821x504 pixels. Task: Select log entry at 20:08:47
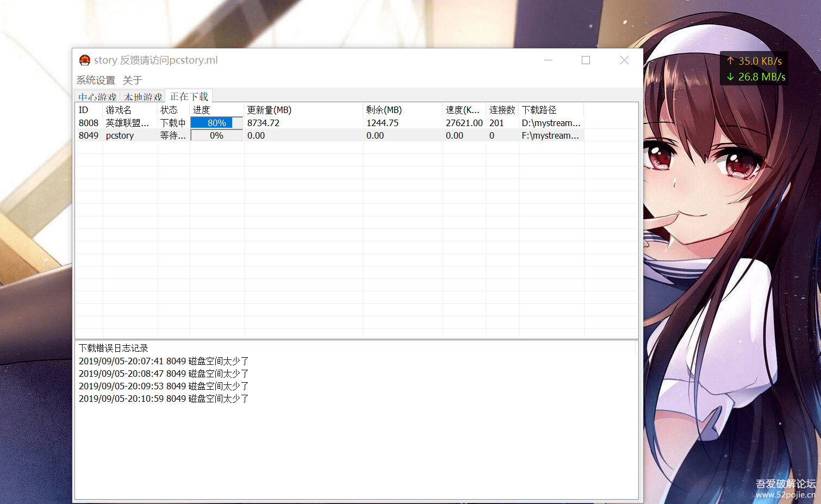pyautogui.click(x=164, y=374)
